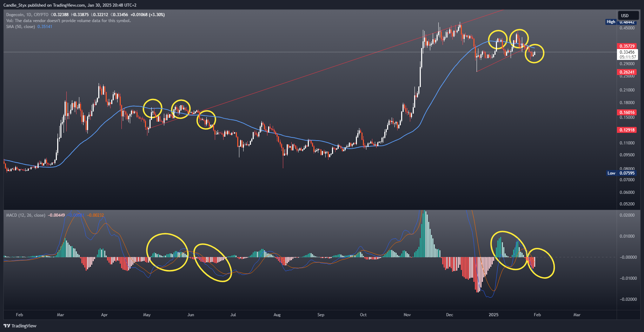The height and width of the screenshot is (332, 644).
Task: Click the red 0.12918 price label
Action: (627, 130)
